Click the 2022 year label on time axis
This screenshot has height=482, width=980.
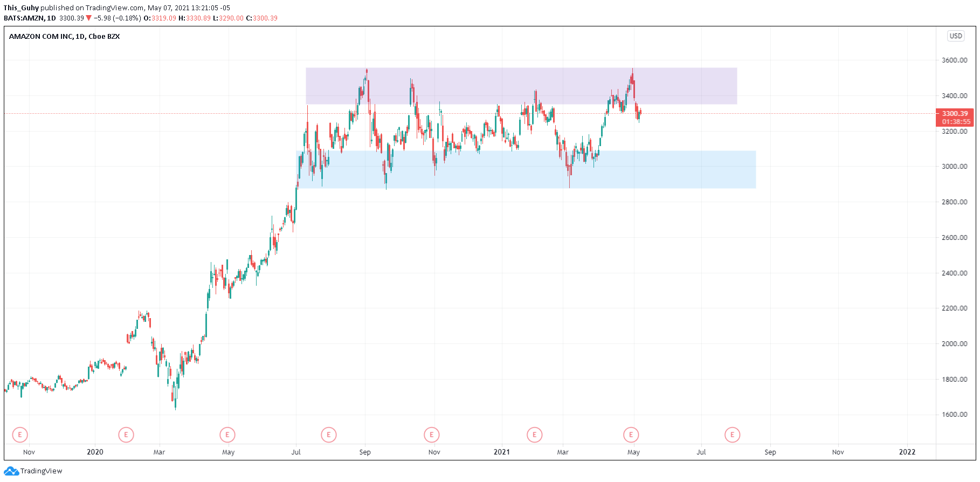click(907, 452)
